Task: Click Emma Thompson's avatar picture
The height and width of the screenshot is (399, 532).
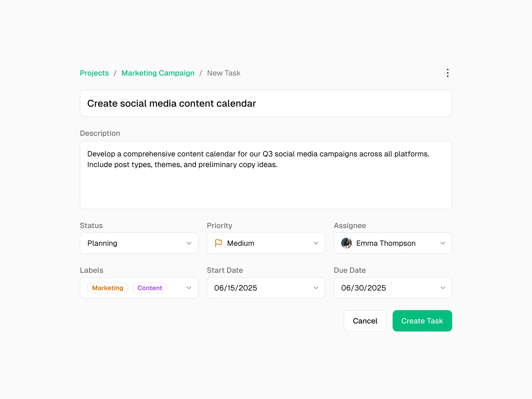Action: (346, 243)
